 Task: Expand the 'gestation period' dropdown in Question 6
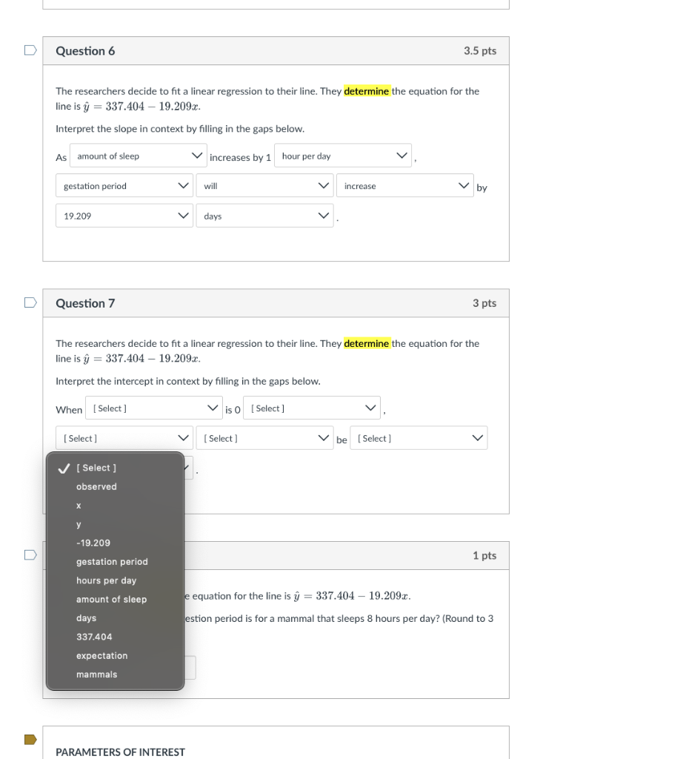click(x=124, y=186)
